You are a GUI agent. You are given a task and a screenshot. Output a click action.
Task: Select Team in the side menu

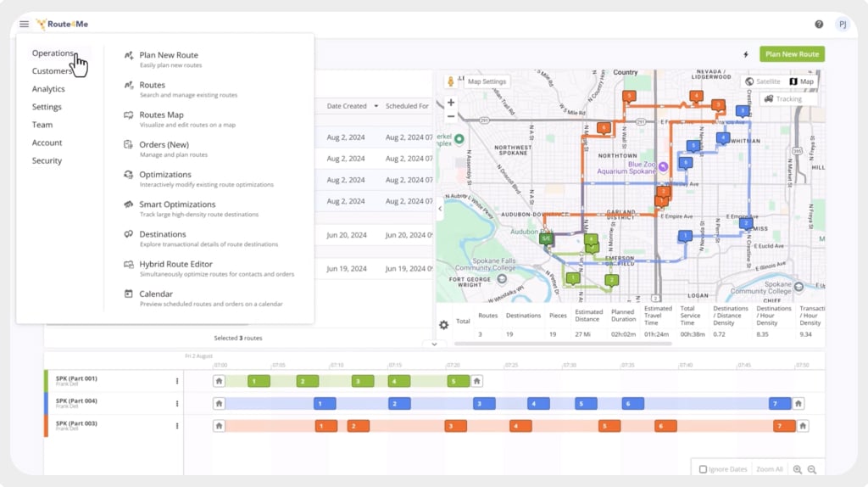(x=42, y=125)
